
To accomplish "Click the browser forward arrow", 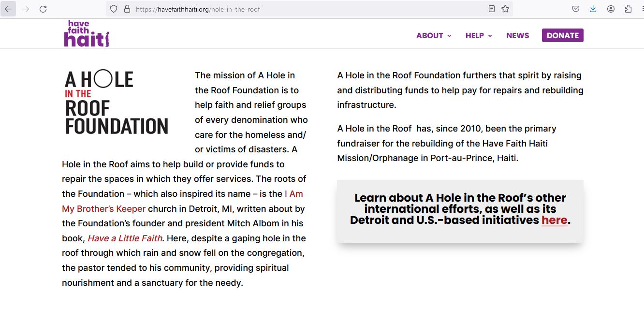I will click(x=26, y=9).
